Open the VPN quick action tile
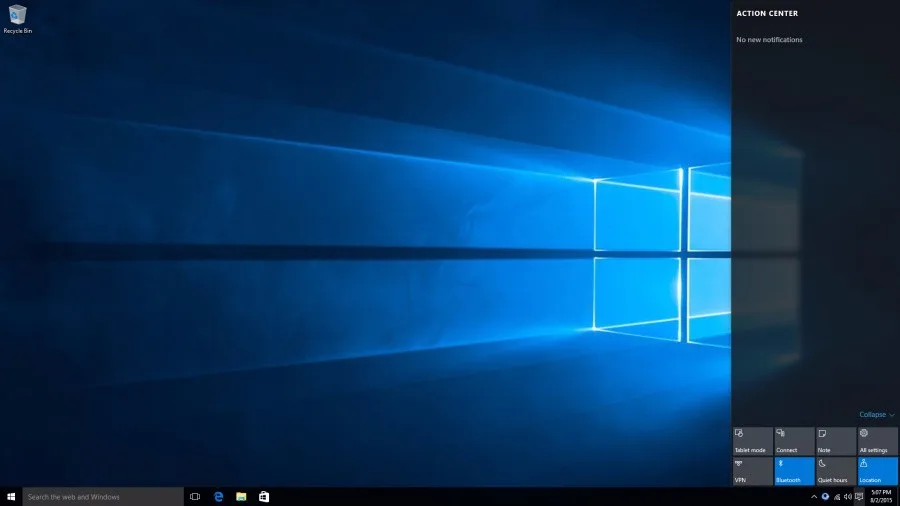This screenshot has height=506, width=900. (752, 471)
